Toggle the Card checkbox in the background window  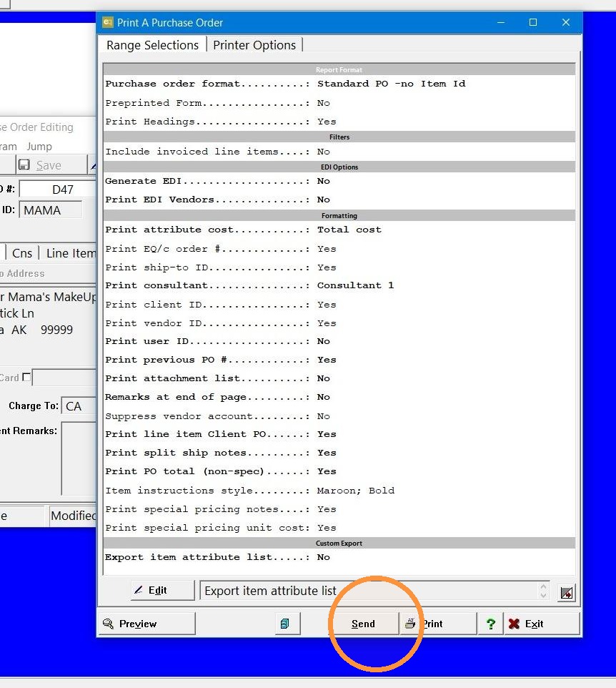pos(26,377)
